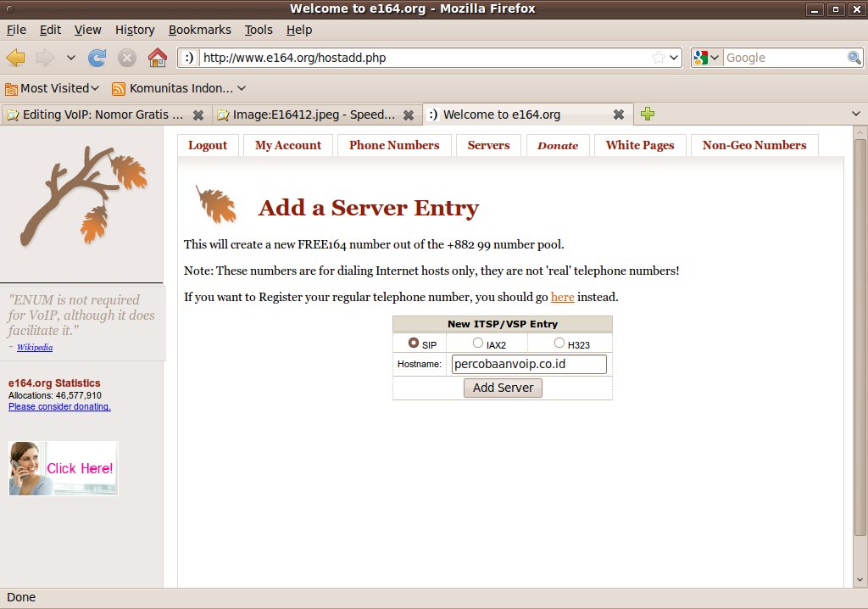The width and height of the screenshot is (868, 609).
Task: Open the Edit menu
Action: tap(50, 30)
